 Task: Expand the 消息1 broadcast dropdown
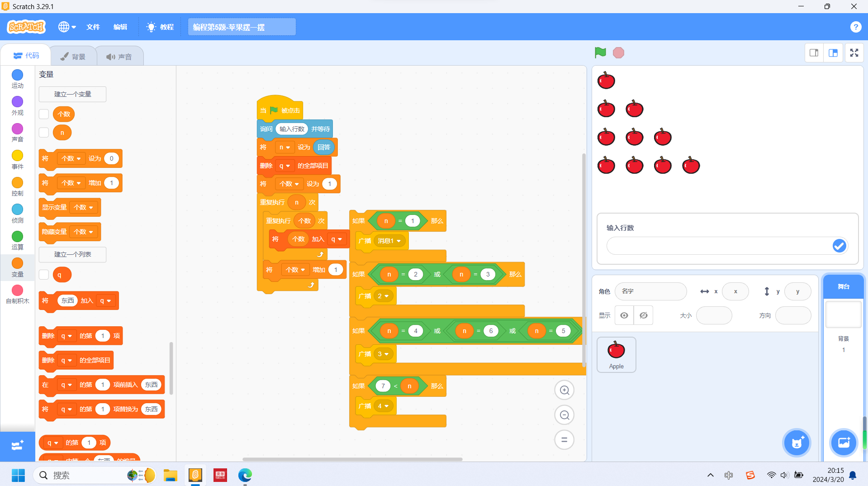coord(398,241)
